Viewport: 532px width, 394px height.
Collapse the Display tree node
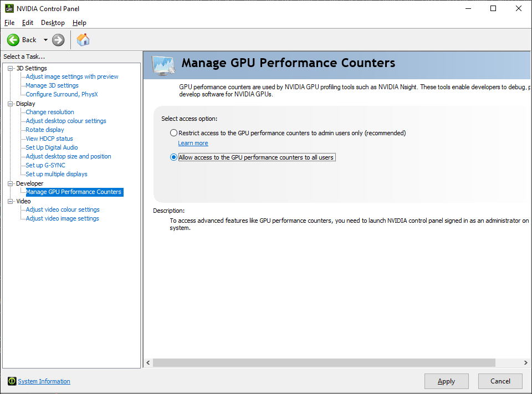[11, 104]
